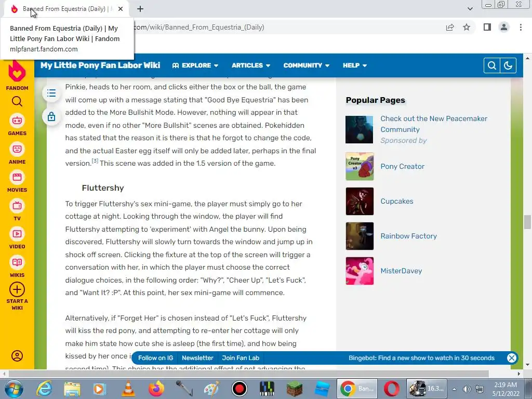Toggle Chrome side panel icon
The image size is (532, 399).
487,27
